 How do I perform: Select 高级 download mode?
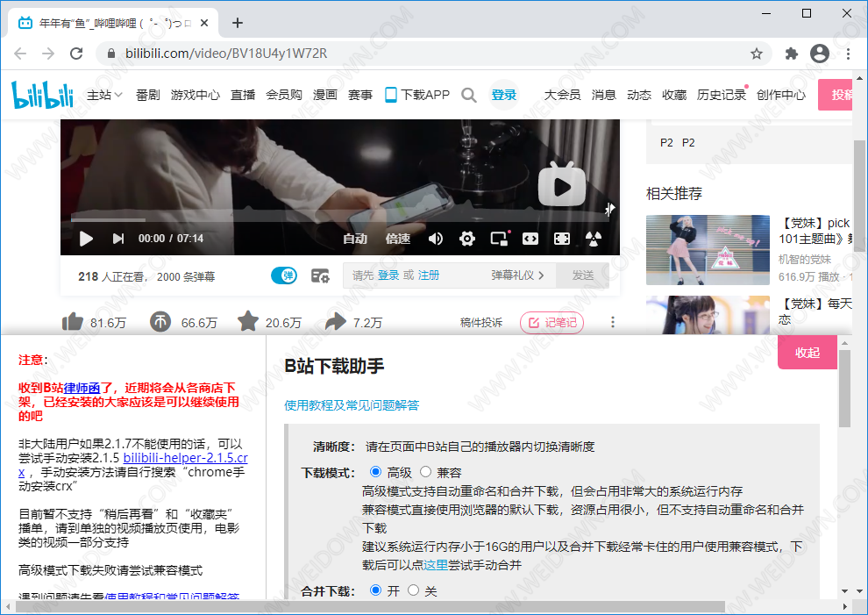(375, 472)
